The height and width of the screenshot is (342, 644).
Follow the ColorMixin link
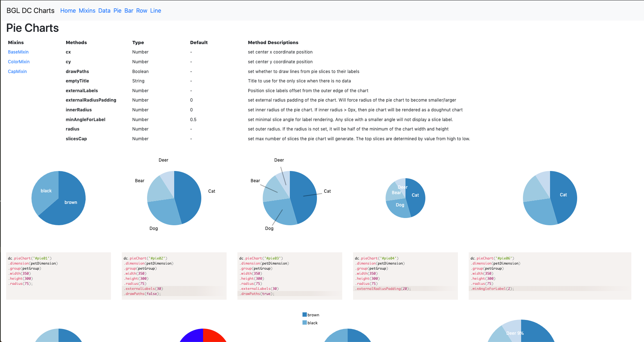(x=19, y=62)
